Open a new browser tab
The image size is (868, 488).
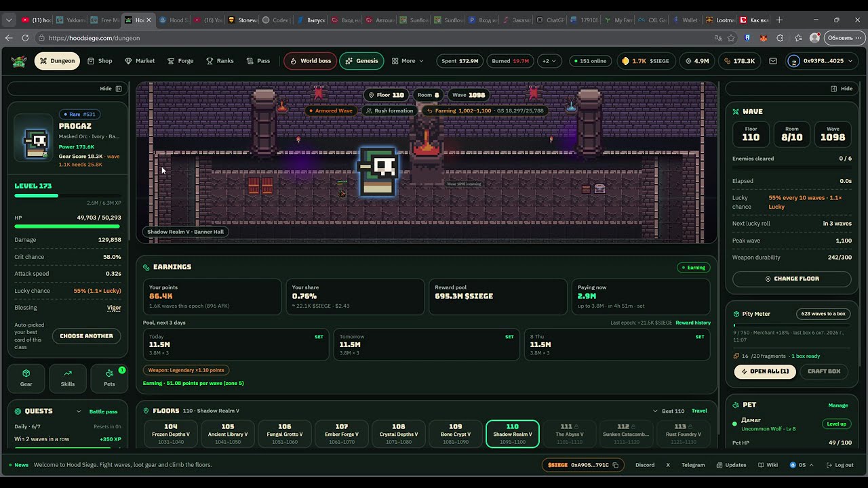pos(779,20)
